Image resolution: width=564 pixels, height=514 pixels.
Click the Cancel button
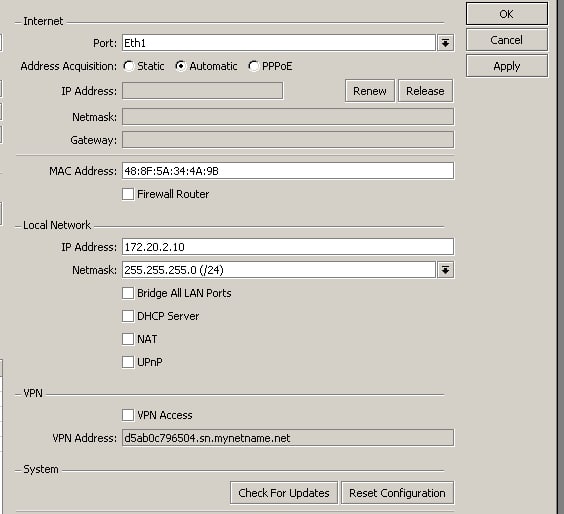pyautogui.click(x=507, y=40)
